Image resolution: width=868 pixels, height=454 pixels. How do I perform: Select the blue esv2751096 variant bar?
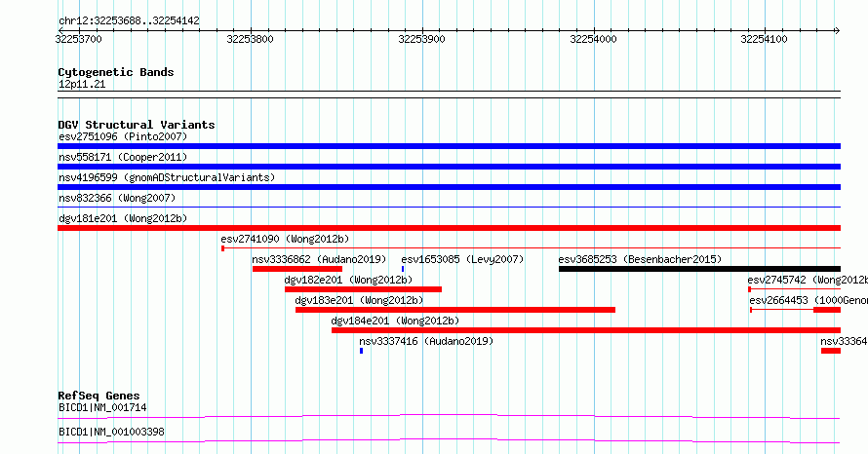(449, 146)
